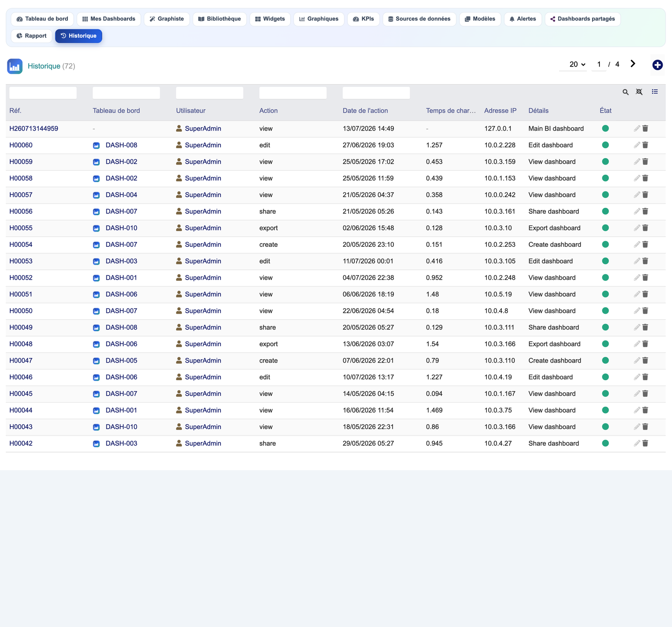The width and height of the screenshot is (672, 627).
Task: Toggle the green state indicator for H00050
Action: [605, 311]
